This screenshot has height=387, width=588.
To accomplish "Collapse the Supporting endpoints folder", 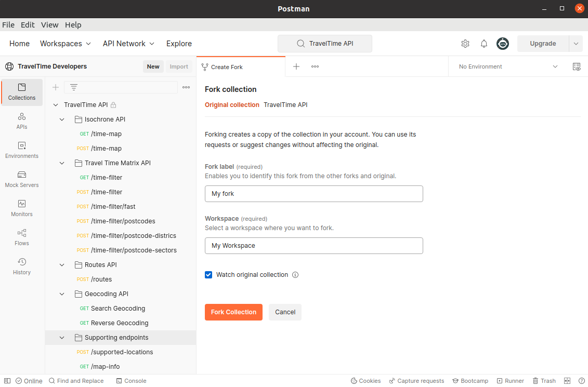I will coord(61,337).
